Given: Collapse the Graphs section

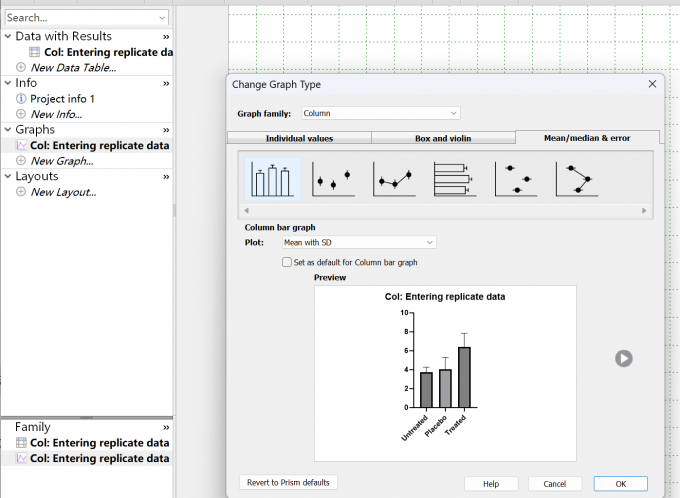Looking at the screenshot, I should 8,130.
